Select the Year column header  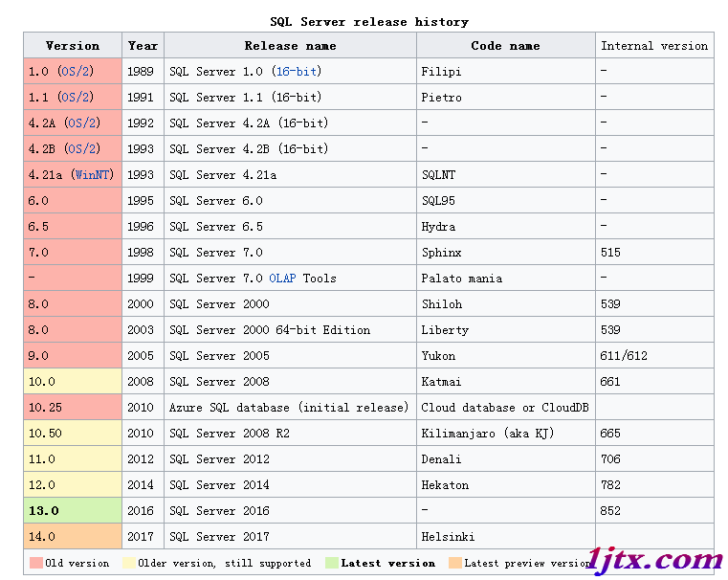(x=143, y=46)
